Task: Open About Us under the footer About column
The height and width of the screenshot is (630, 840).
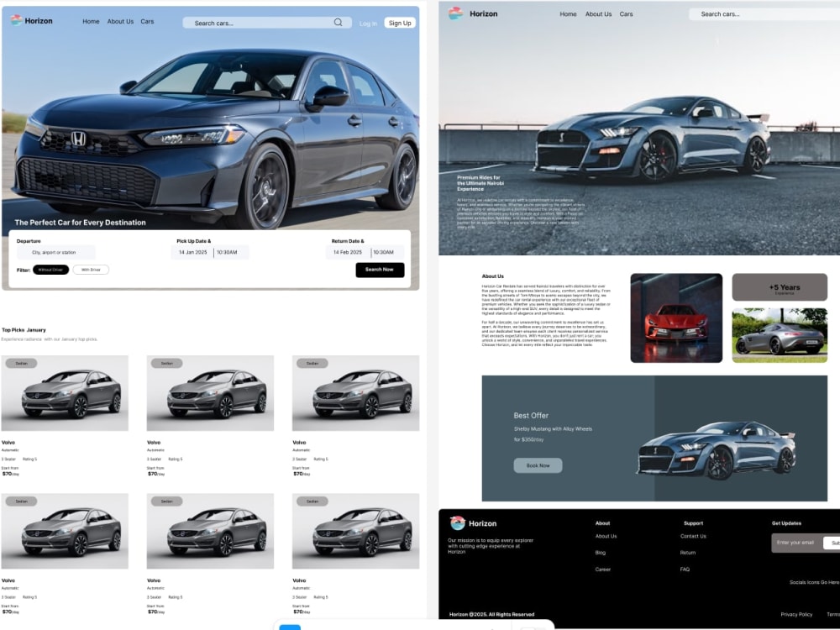Action: pos(606,536)
